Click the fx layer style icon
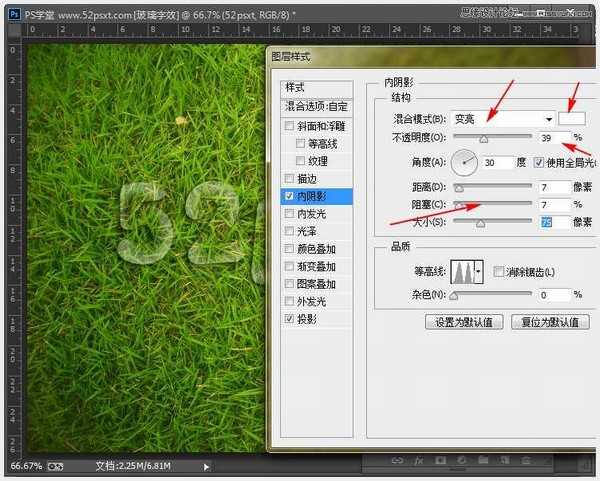The height and width of the screenshot is (481, 600). [420, 460]
